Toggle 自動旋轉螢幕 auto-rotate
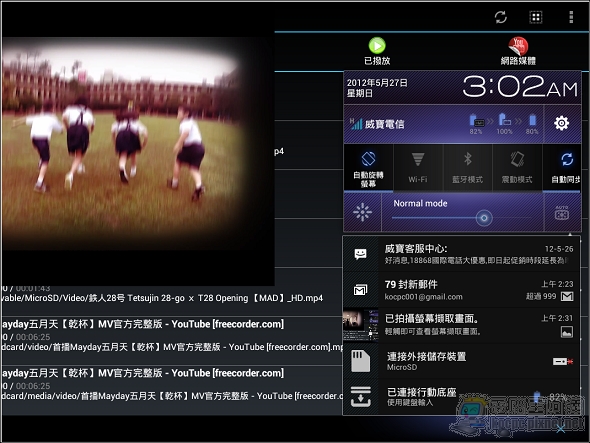 368,168
